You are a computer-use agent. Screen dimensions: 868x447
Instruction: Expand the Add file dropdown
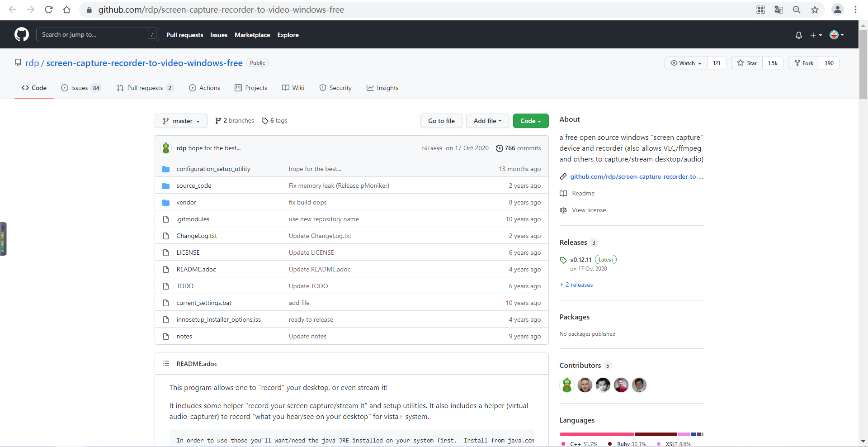(487, 121)
